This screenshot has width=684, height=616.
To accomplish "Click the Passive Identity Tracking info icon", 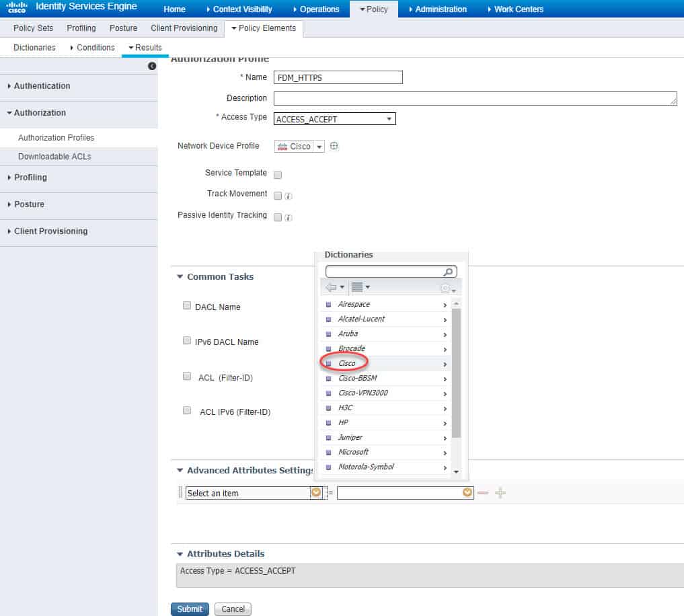I will [x=289, y=218].
